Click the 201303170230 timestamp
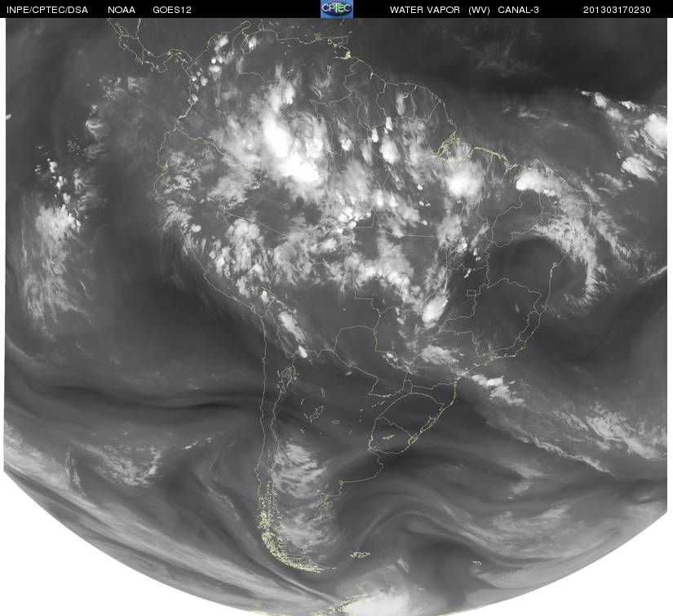This screenshot has height=616, width=673. [617, 10]
